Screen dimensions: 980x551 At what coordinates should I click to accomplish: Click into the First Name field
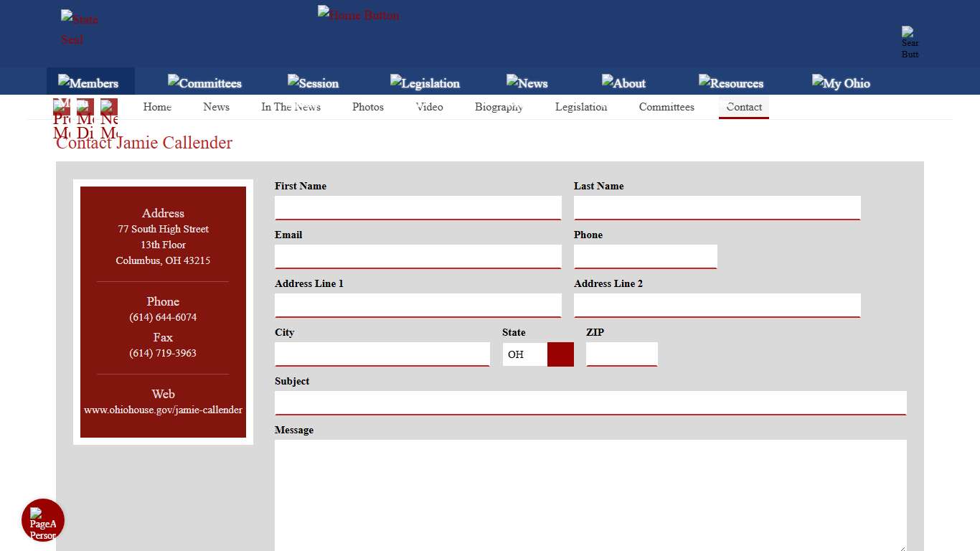[418, 207]
